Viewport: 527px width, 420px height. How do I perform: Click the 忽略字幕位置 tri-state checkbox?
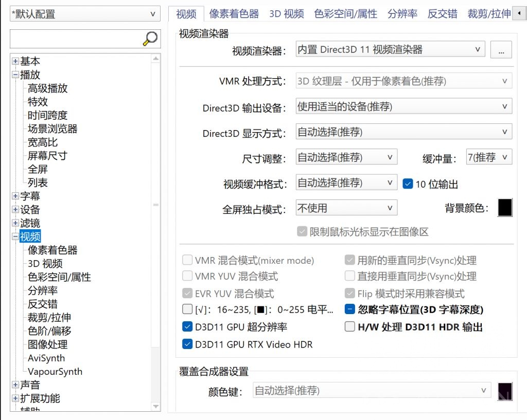tap(349, 309)
